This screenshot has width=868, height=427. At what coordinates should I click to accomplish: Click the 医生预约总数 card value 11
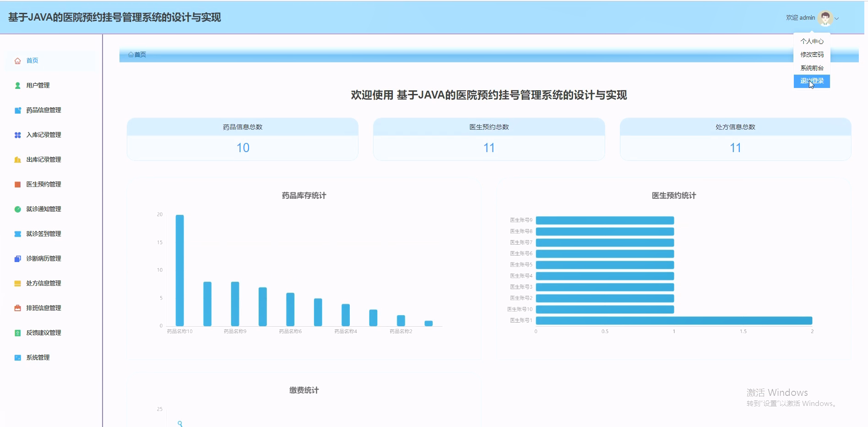pyautogui.click(x=489, y=148)
